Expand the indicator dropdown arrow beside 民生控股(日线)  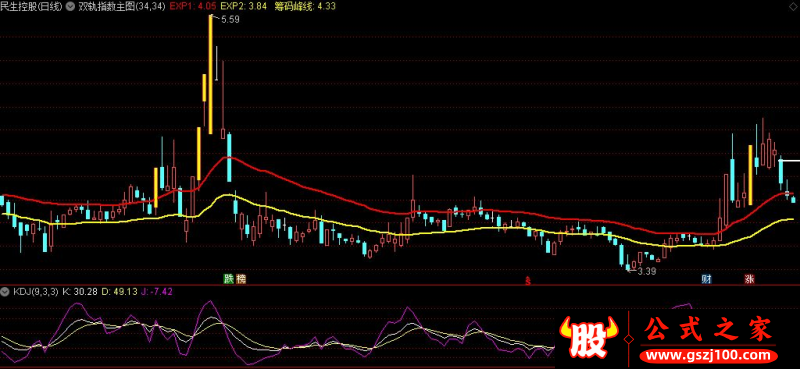click(x=70, y=7)
